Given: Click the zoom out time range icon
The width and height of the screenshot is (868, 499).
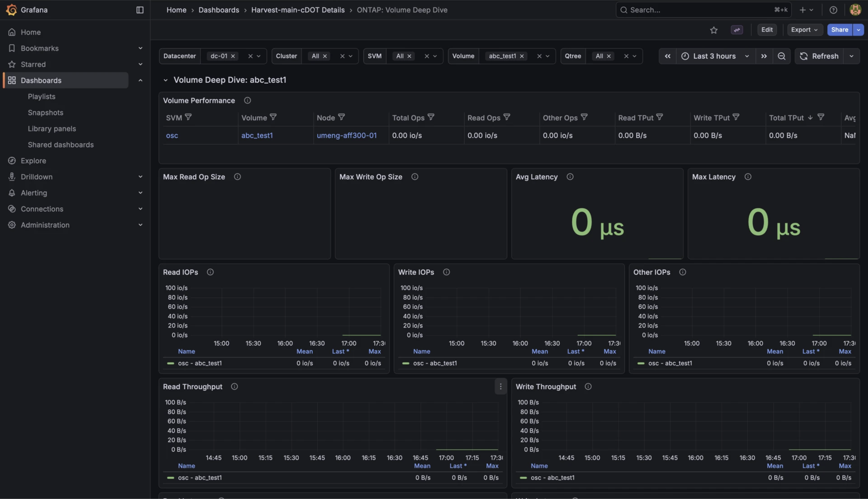Looking at the screenshot, I should click(781, 56).
